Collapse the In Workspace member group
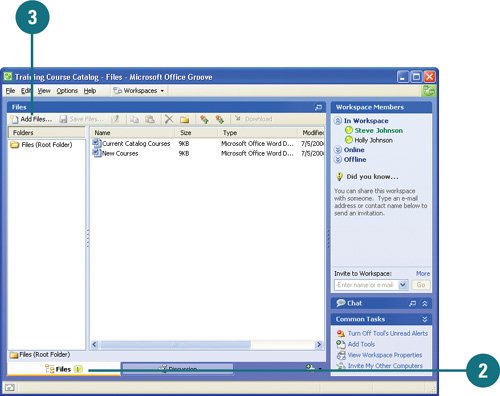The height and width of the screenshot is (396, 500). click(x=338, y=121)
